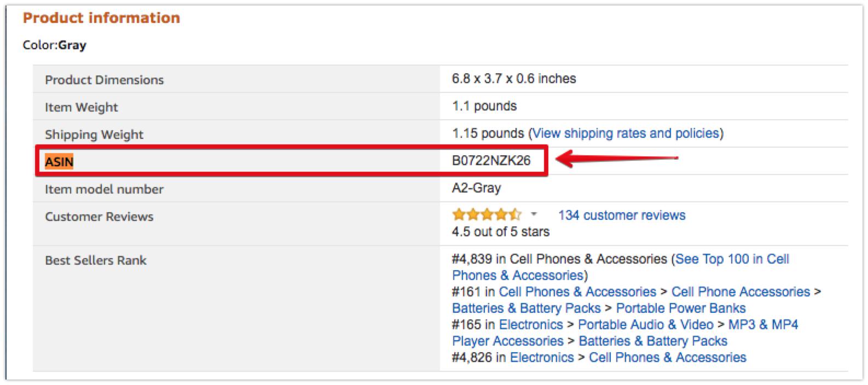
Task: Click the Color Gray label
Action: pyautogui.click(x=54, y=45)
